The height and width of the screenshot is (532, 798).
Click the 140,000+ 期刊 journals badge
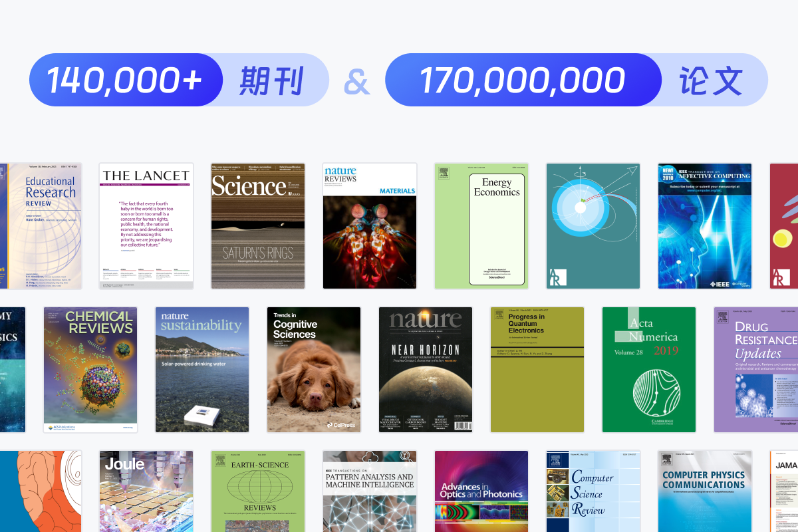coord(178,80)
